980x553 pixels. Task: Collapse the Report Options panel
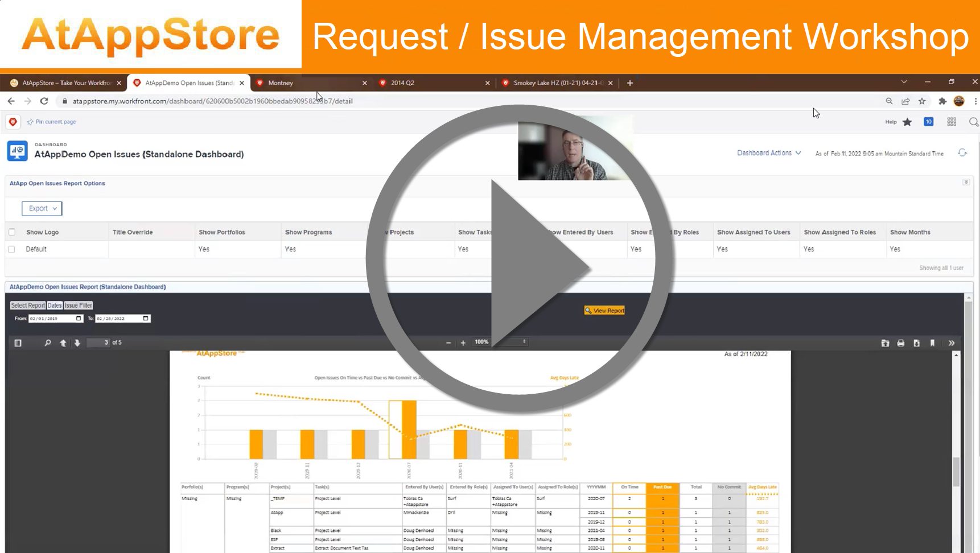point(966,182)
